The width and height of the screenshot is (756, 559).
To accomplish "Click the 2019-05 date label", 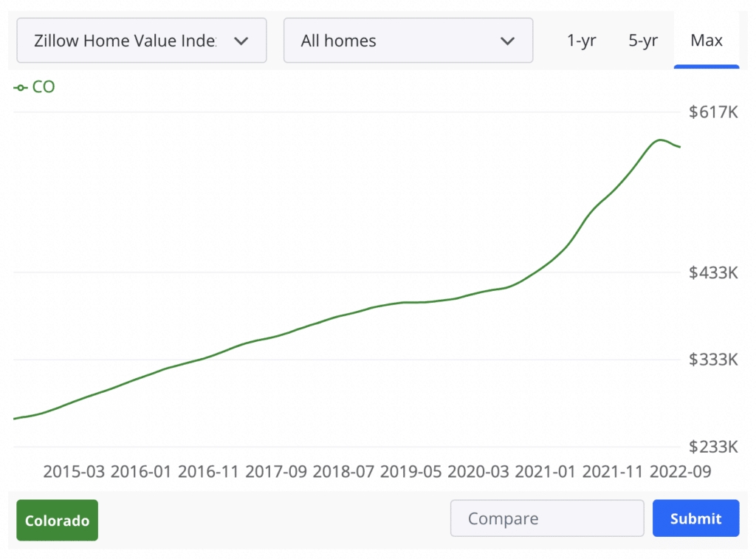I will coord(410,472).
